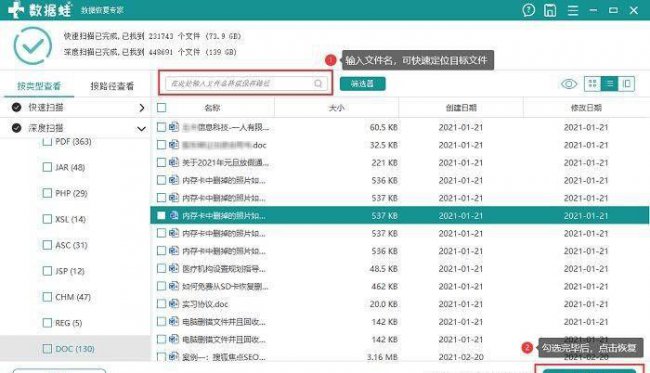The width and height of the screenshot is (650, 373).
Task: Select CHM (47) file type
Action: [73, 297]
